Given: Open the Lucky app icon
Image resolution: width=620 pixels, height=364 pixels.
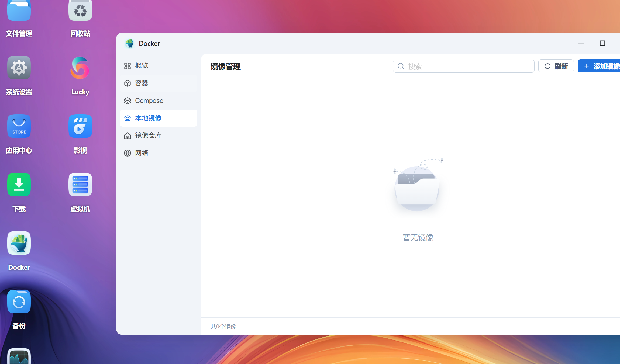Looking at the screenshot, I should pyautogui.click(x=80, y=68).
